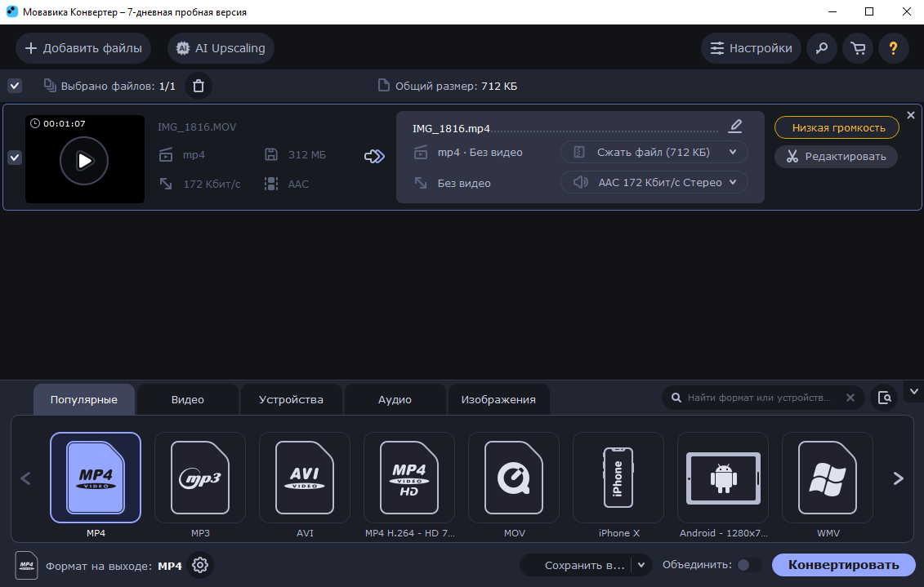Enable the Объединить merge toggle
924x587 pixels.
click(748, 565)
